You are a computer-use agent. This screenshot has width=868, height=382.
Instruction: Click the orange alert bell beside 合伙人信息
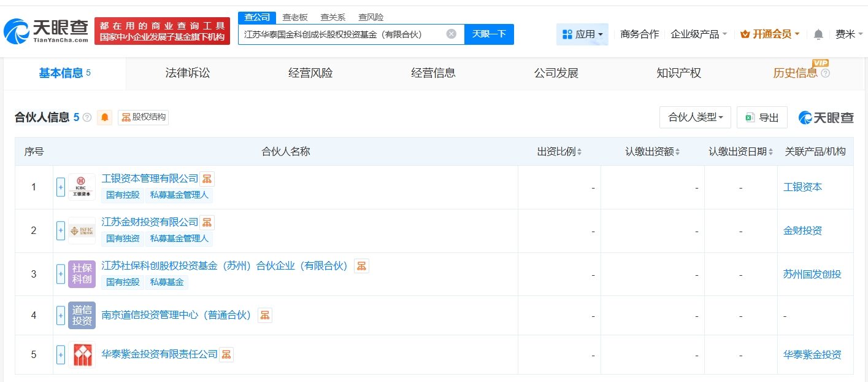[105, 117]
